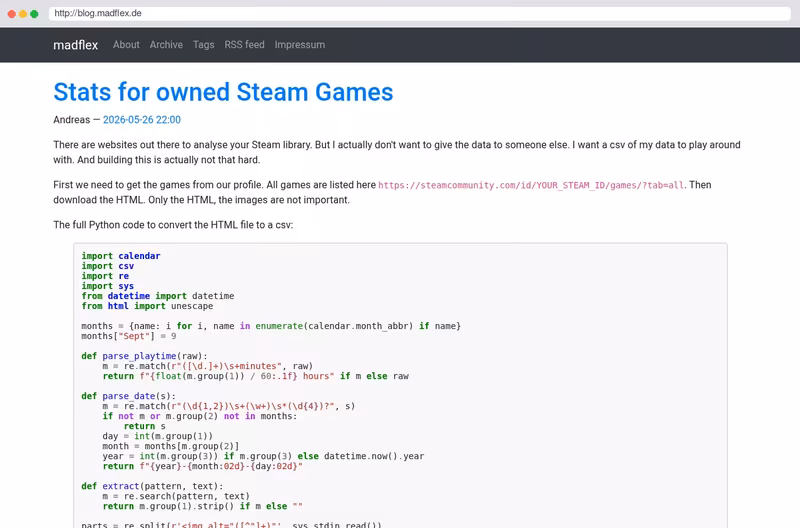Click the paragraph 'The full Python code to convert'

pyautogui.click(x=173, y=225)
